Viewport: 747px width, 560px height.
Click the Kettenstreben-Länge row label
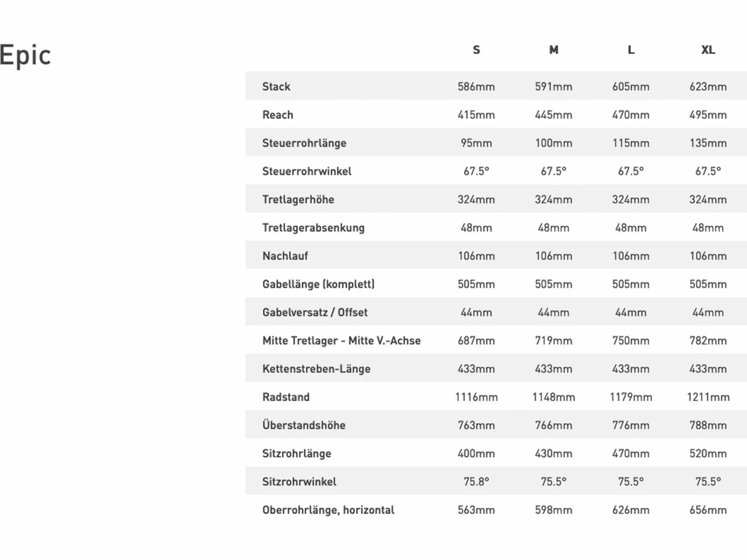pos(317,369)
